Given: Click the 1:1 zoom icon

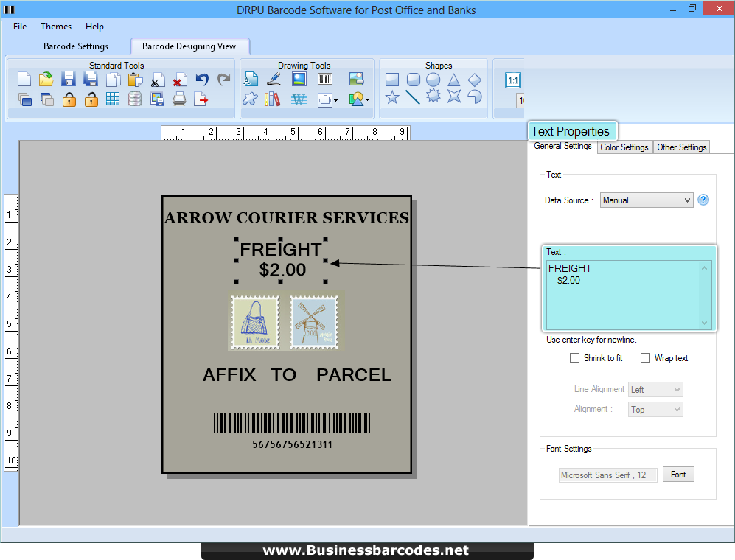Looking at the screenshot, I should 512,80.
